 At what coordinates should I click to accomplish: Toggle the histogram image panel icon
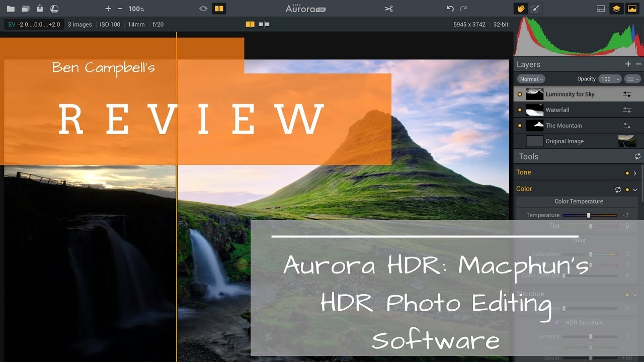point(631,9)
